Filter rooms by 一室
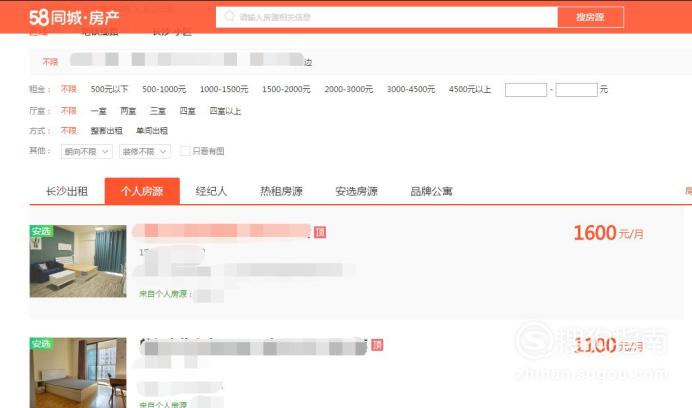This screenshot has height=408, width=692. click(98, 111)
